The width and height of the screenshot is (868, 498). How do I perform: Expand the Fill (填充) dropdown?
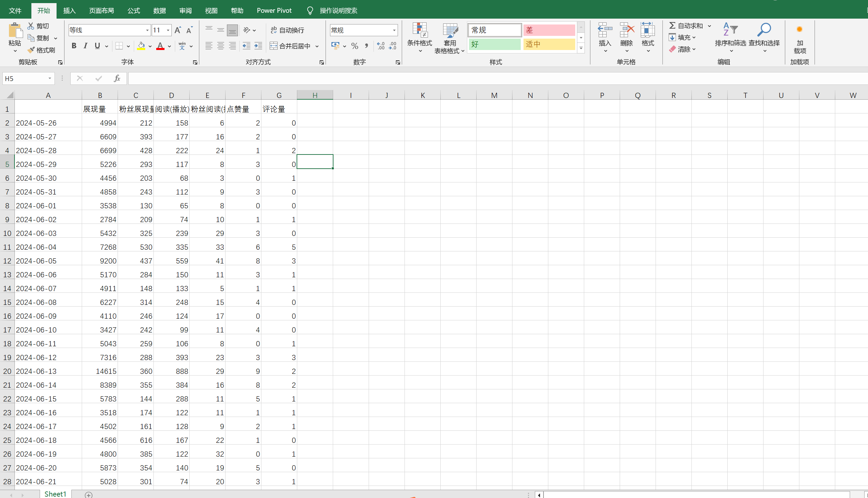click(x=694, y=38)
